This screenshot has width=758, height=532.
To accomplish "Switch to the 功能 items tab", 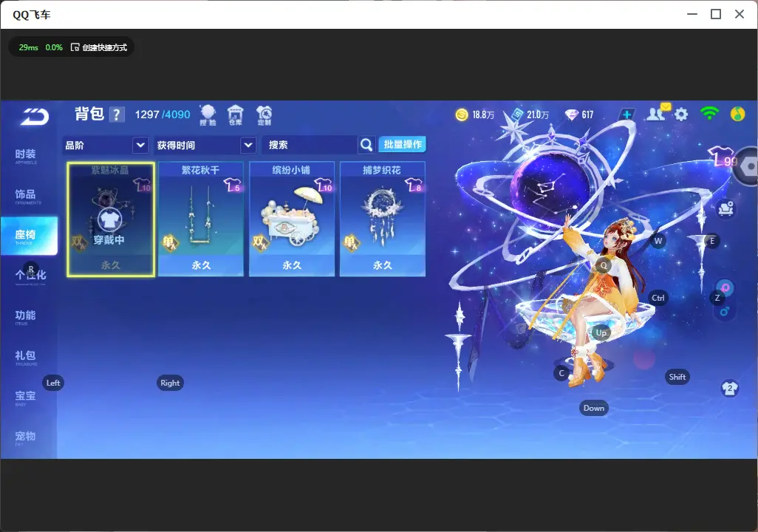I will 26,317.
